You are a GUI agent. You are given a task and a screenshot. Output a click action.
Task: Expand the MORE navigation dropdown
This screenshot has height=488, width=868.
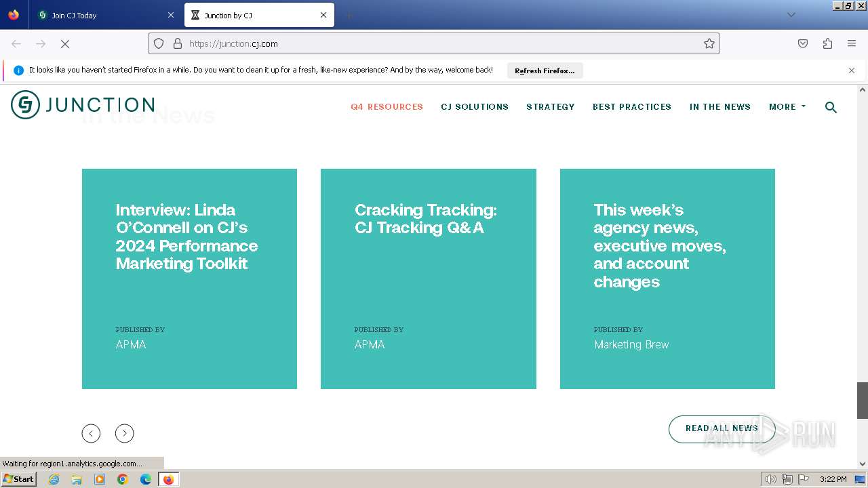[x=787, y=107]
